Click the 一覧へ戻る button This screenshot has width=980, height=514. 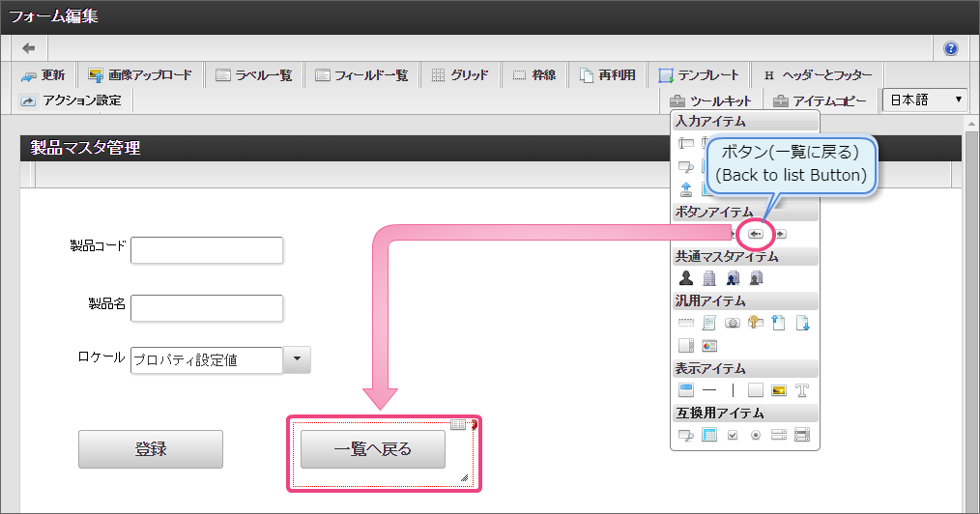[x=373, y=449]
